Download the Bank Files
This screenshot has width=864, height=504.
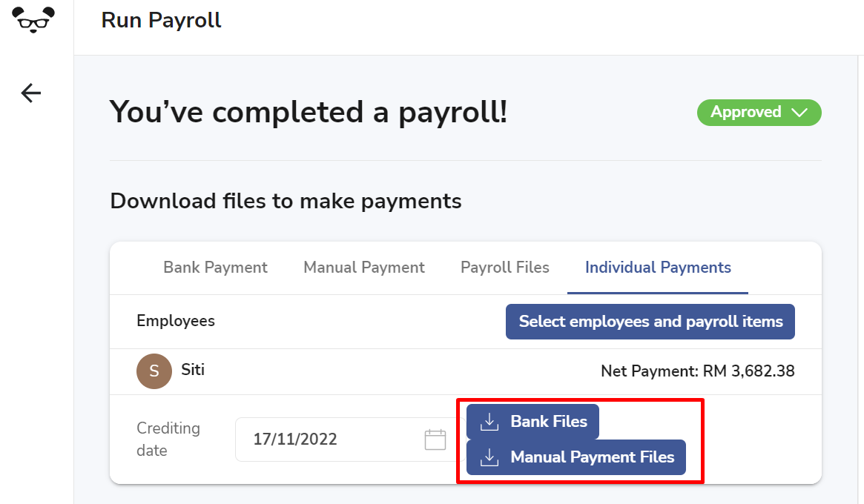click(532, 422)
